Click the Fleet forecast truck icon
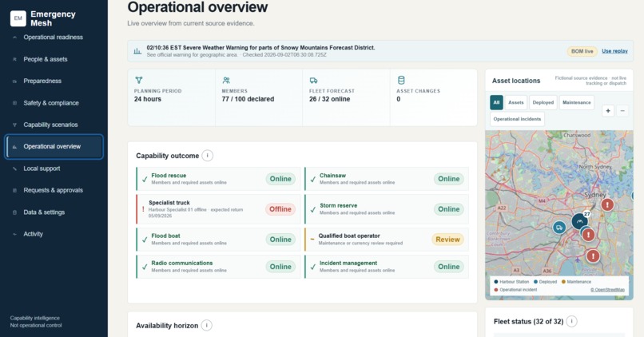Viewport: 644px width, 337px height. [x=313, y=80]
